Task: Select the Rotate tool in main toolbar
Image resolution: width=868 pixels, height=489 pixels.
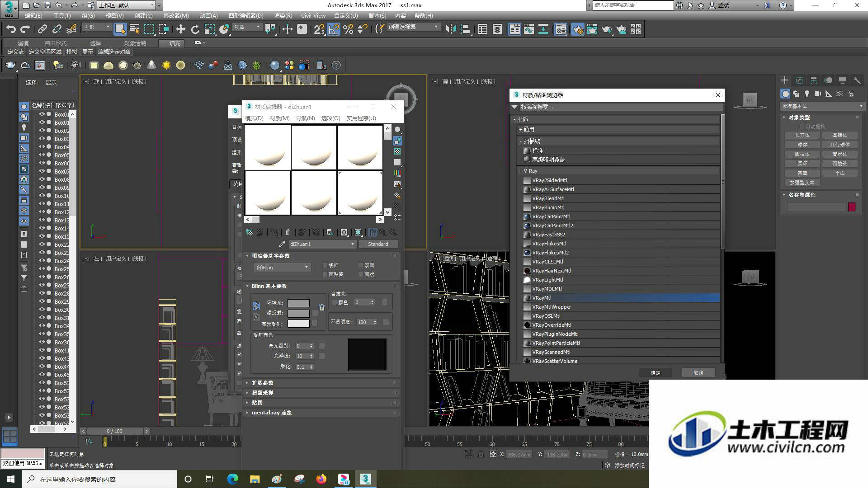Action: tap(195, 29)
